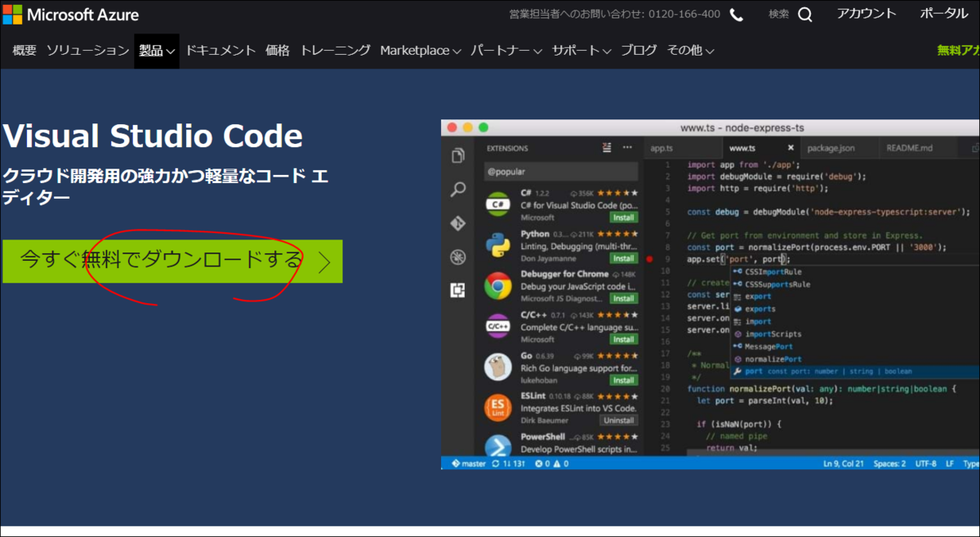Open the ポータル link
This screenshot has width=980, height=537.
point(944,14)
